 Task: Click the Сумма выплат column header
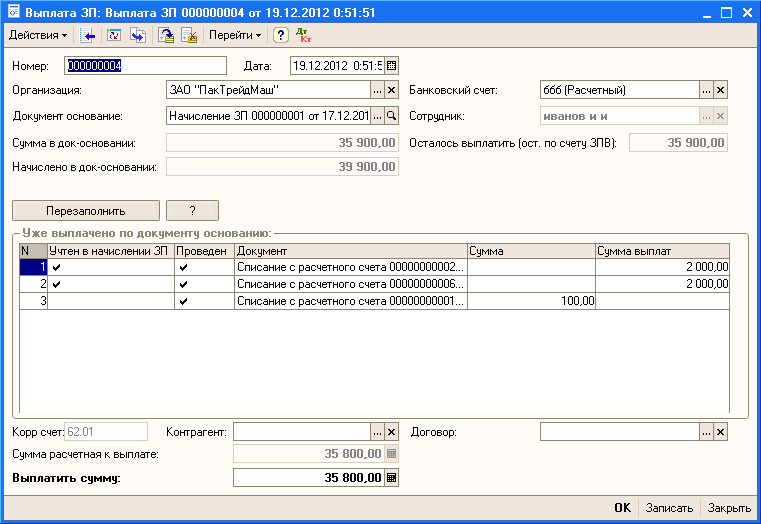coord(662,251)
